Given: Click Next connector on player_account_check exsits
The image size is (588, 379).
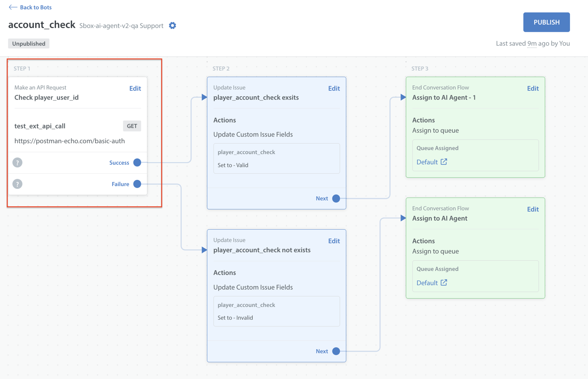Looking at the screenshot, I should click(336, 199).
